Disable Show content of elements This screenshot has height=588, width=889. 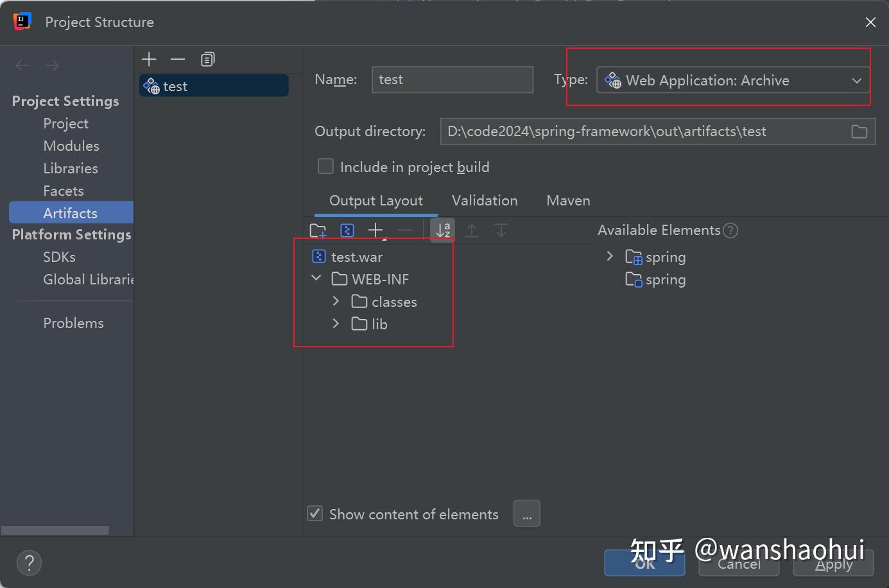(315, 514)
